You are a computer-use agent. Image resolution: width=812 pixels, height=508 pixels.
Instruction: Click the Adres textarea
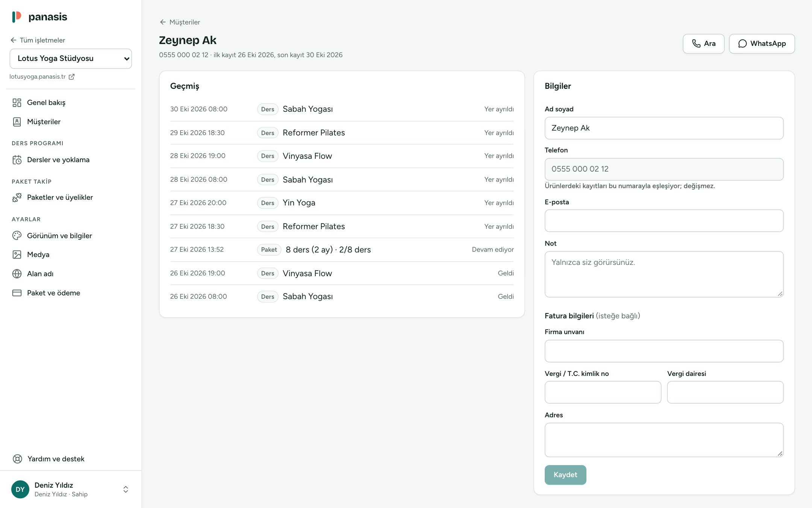click(x=664, y=440)
